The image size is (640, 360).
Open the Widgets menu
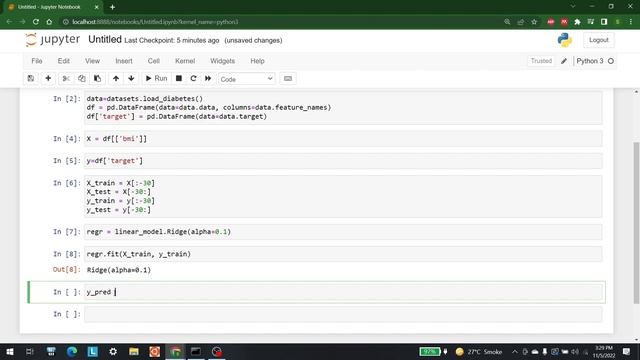click(x=222, y=61)
